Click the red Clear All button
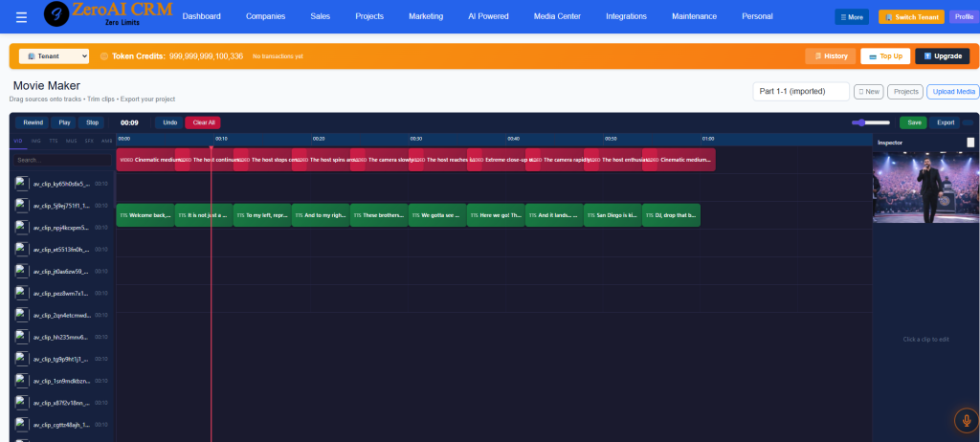This screenshot has width=980, height=442. (202, 122)
